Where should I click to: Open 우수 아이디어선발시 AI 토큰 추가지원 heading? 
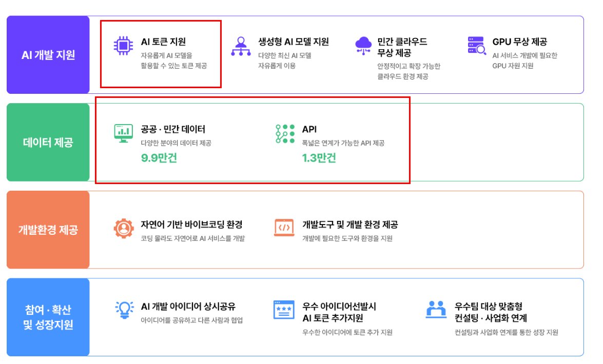(x=339, y=312)
